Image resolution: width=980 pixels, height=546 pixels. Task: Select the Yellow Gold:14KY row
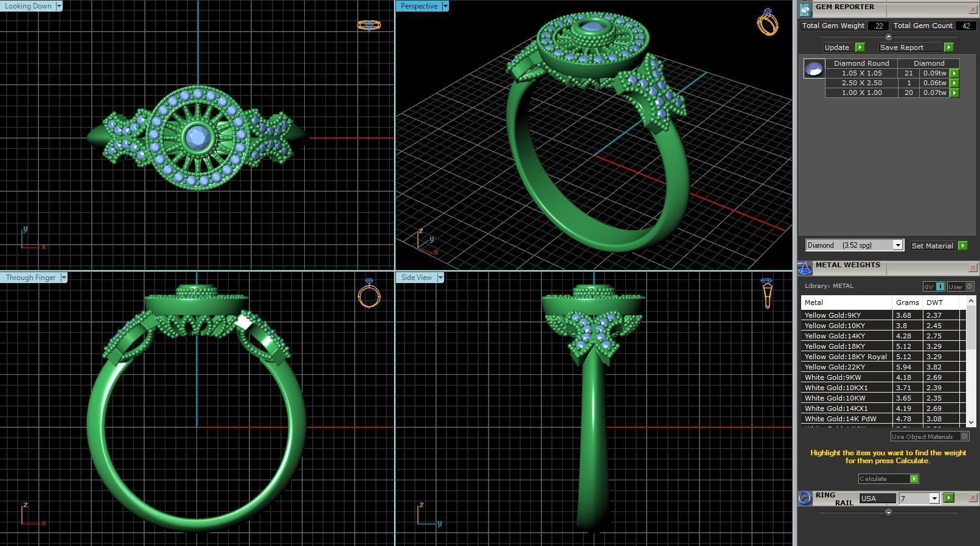(883, 336)
